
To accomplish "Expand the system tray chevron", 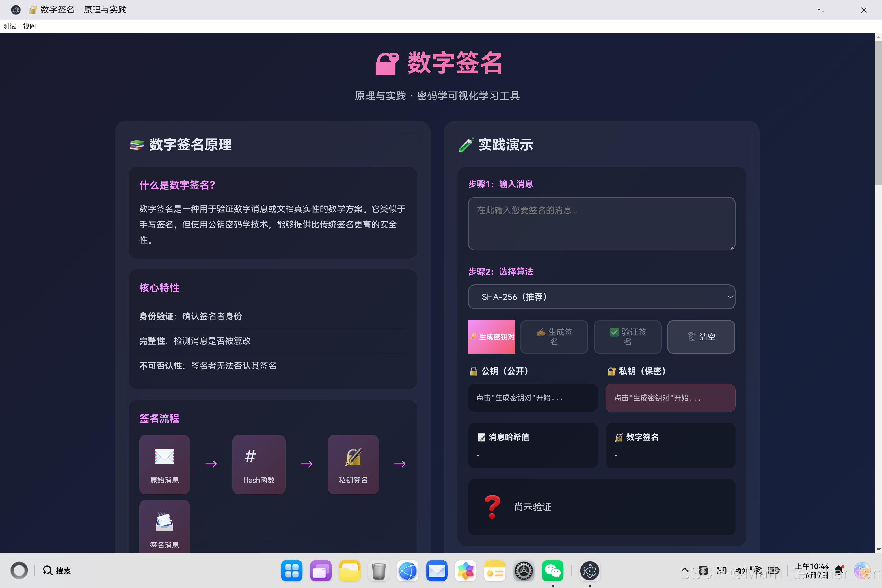I will (685, 571).
